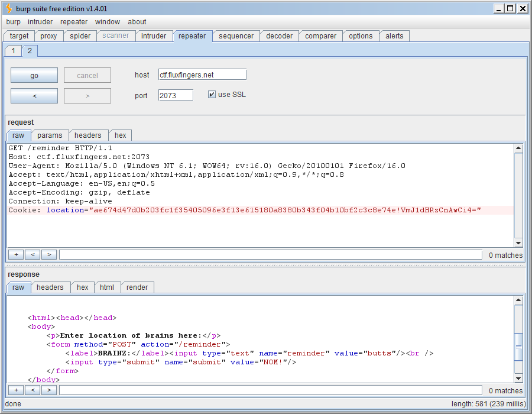
Task: Click the port input field
Action: 176,95
